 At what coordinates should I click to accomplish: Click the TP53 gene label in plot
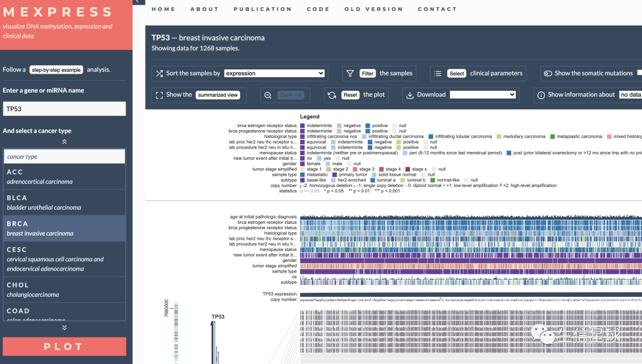(x=218, y=317)
